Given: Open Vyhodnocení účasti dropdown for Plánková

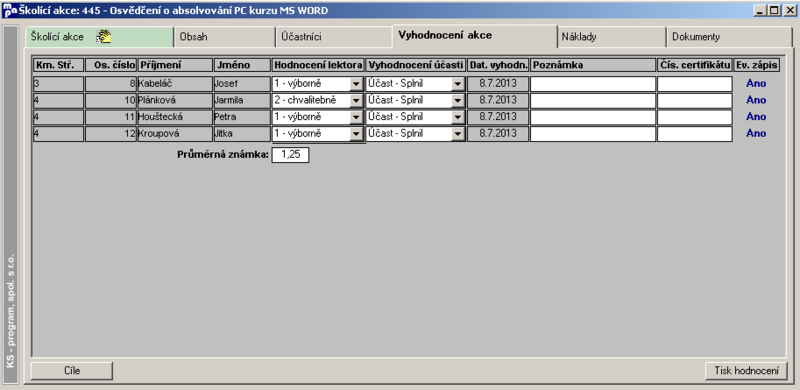Looking at the screenshot, I should (458, 101).
